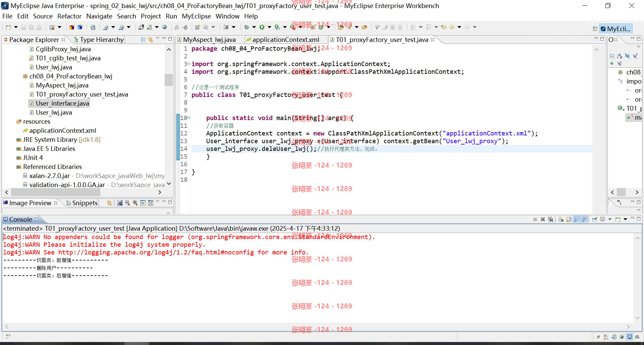Toggle hide non-public members in Outline

point(612,63)
